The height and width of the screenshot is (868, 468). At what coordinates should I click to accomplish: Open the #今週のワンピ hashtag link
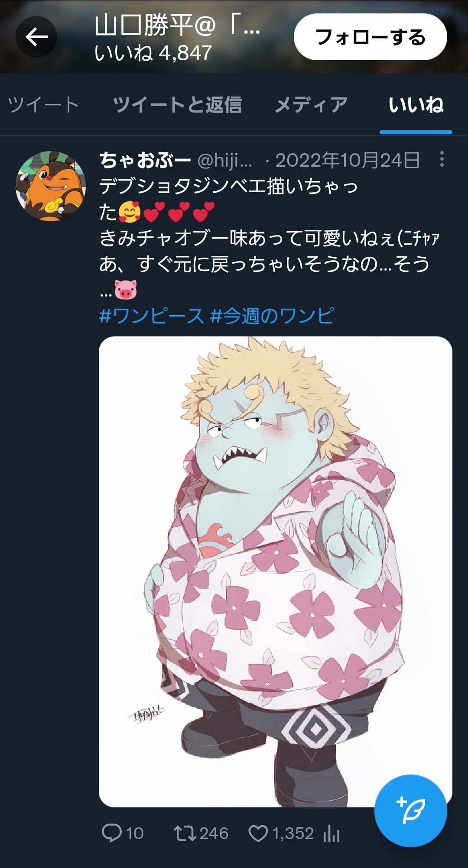click(272, 316)
